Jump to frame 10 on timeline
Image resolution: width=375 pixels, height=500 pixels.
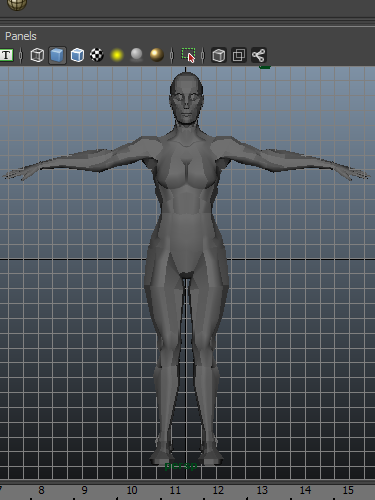tap(132, 490)
